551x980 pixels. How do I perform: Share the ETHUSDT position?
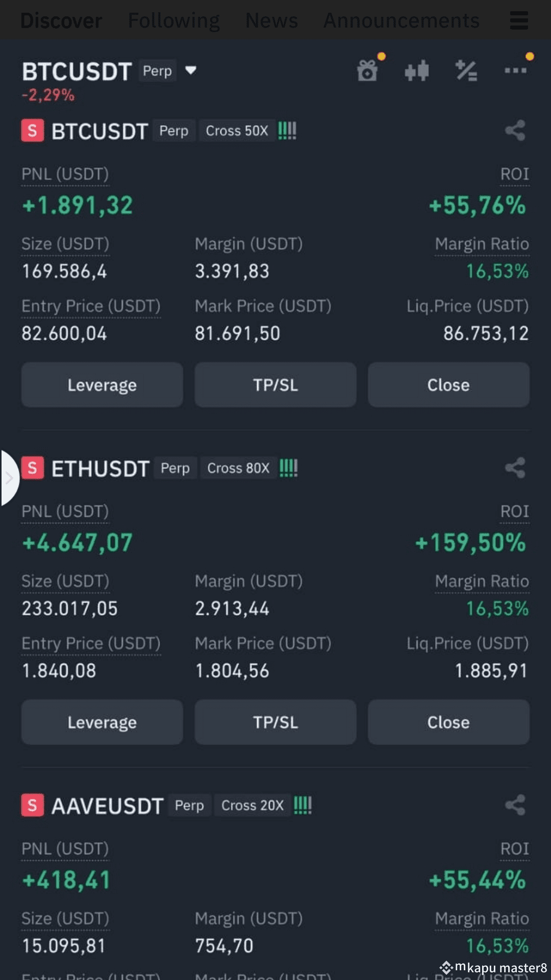click(515, 468)
